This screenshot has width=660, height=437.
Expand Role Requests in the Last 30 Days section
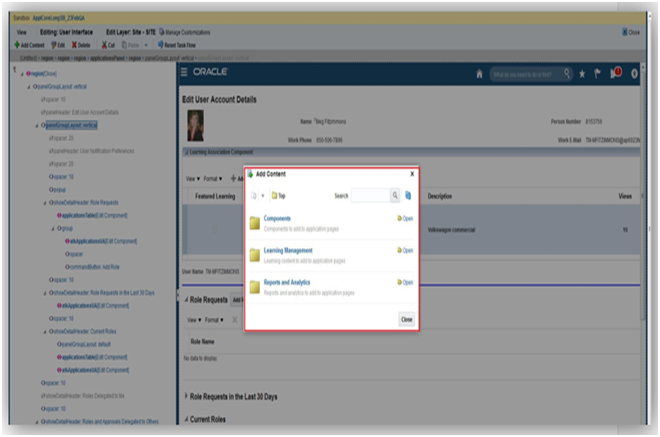[186, 396]
